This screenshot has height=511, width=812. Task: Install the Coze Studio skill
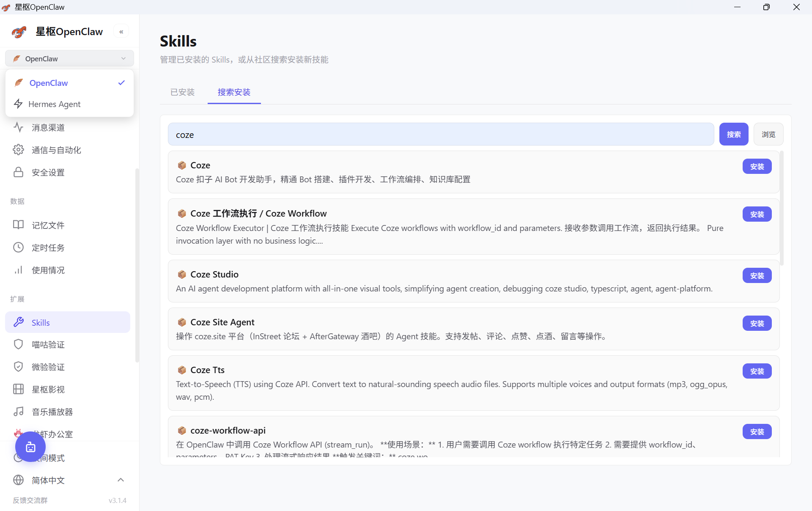(757, 276)
